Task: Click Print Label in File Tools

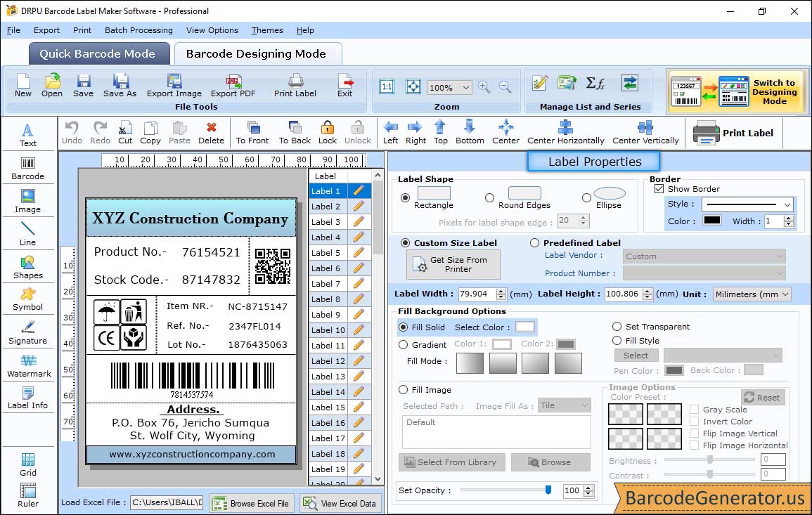Action: pyautogui.click(x=295, y=86)
